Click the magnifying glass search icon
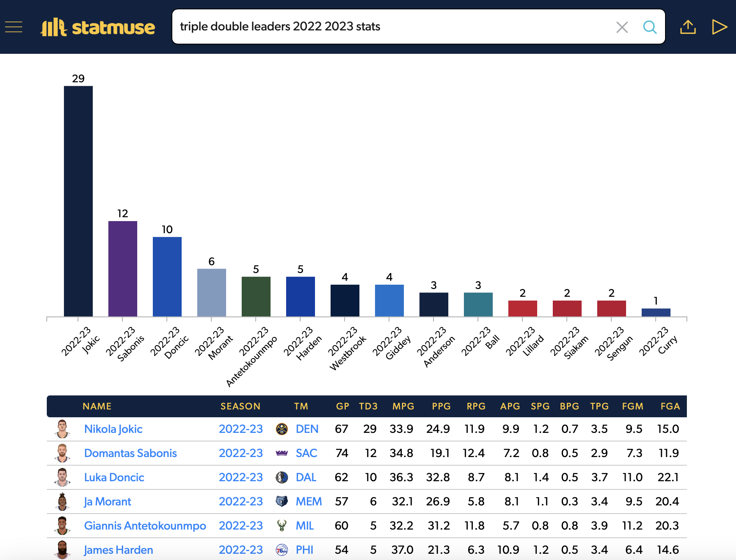This screenshot has width=736, height=560. click(649, 27)
